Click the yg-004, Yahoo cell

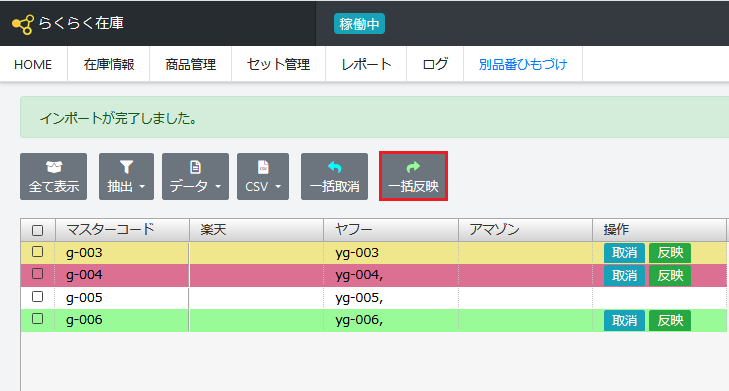click(391, 275)
